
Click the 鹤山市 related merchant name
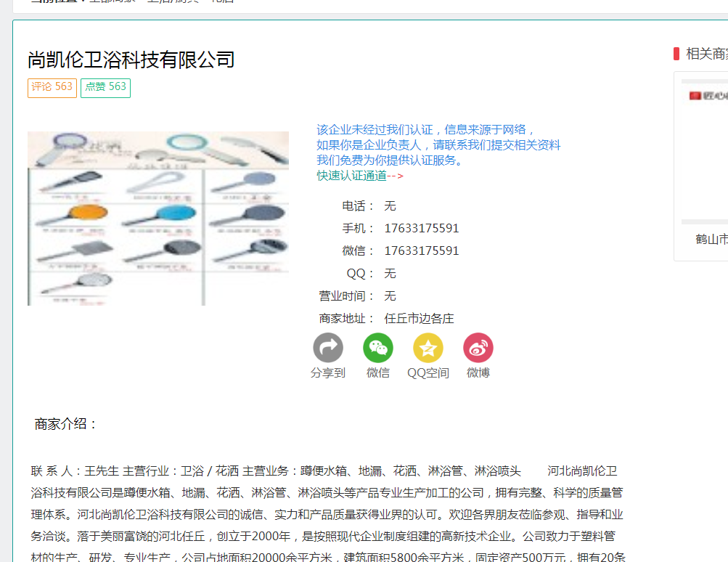click(x=712, y=240)
